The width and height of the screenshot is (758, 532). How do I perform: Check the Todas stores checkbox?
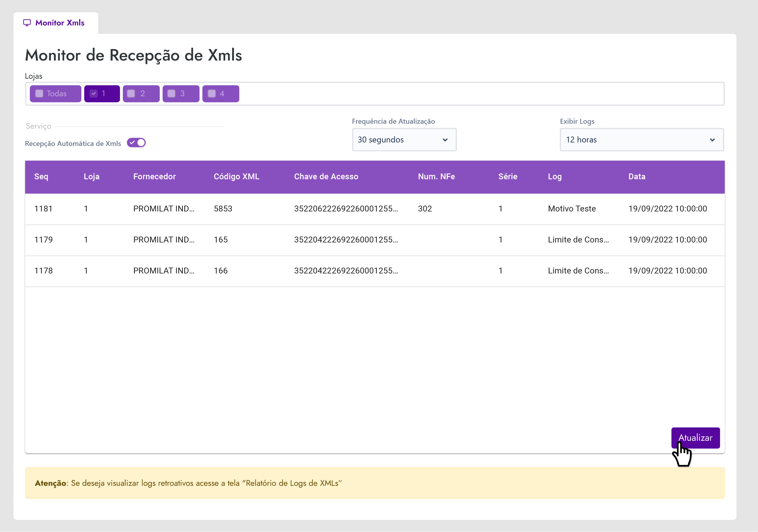(39, 94)
